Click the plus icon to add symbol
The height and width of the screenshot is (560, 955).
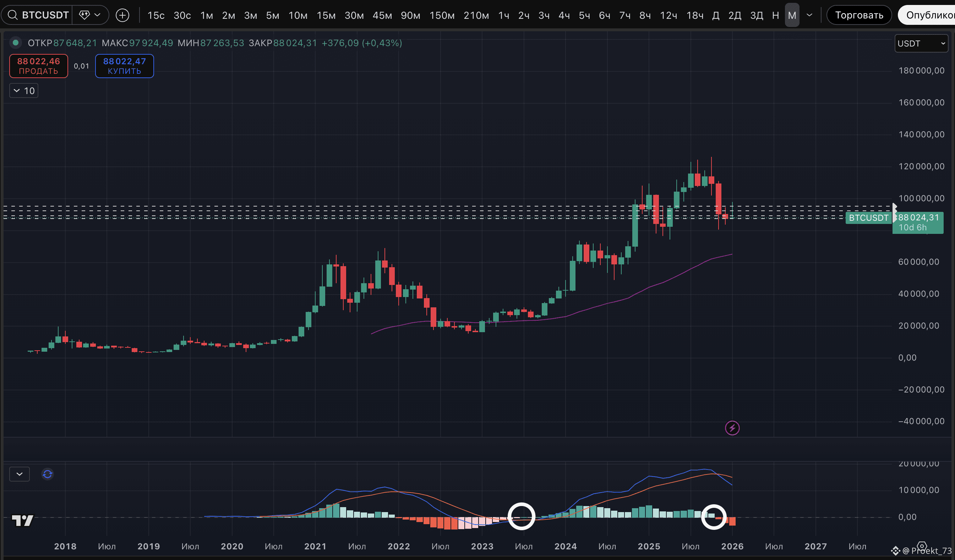[122, 15]
